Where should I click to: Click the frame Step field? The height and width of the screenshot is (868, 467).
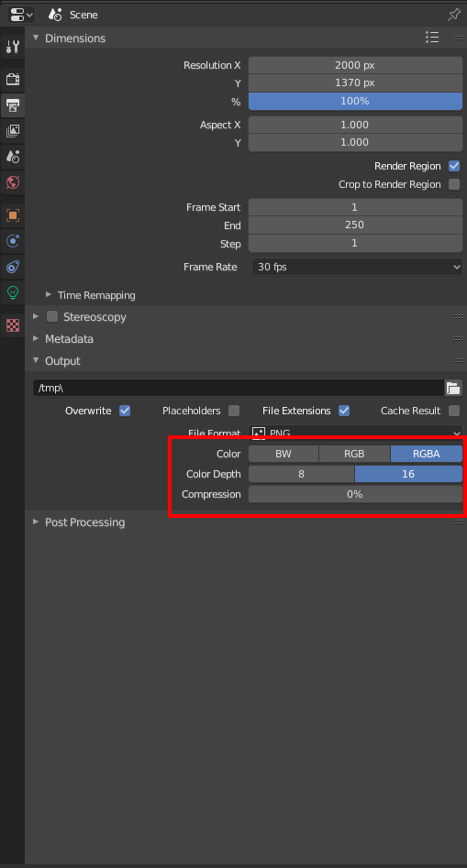pyautogui.click(x=355, y=244)
